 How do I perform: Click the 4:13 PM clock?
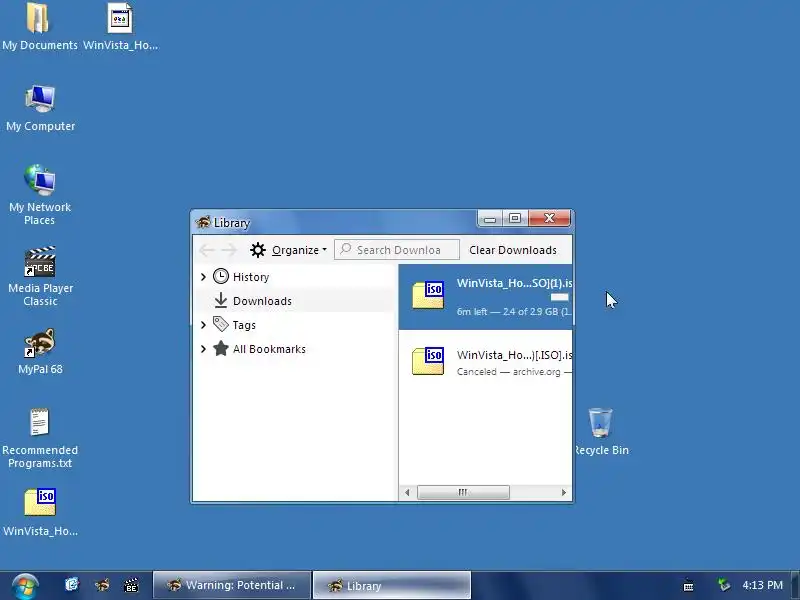[762, 585]
